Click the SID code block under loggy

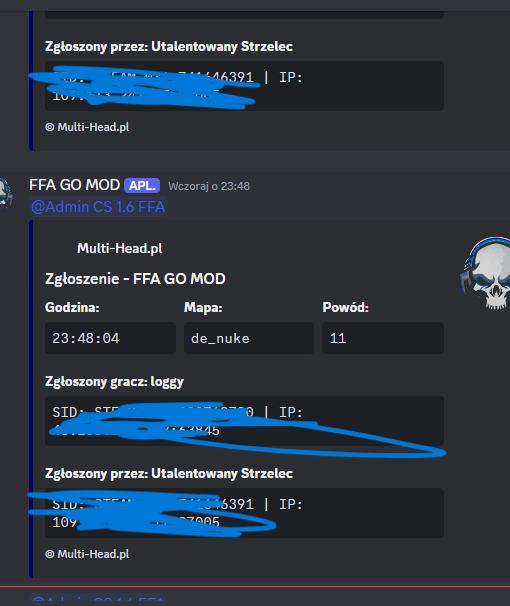click(x=244, y=421)
